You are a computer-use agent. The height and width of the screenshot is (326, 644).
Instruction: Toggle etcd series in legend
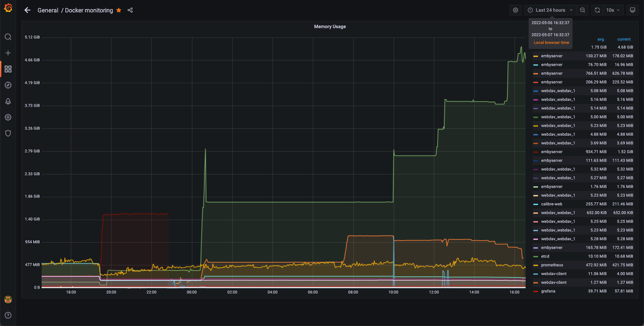point(545,256)
